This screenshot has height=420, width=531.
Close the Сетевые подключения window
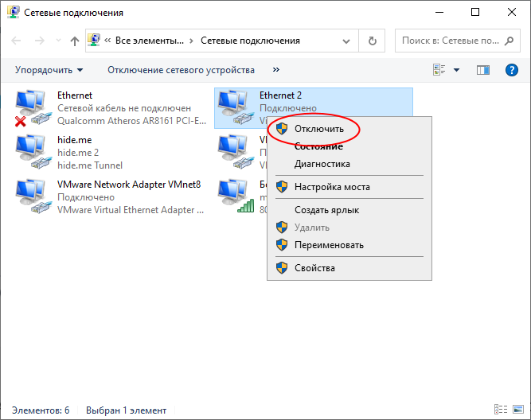(x=512, y=12)
